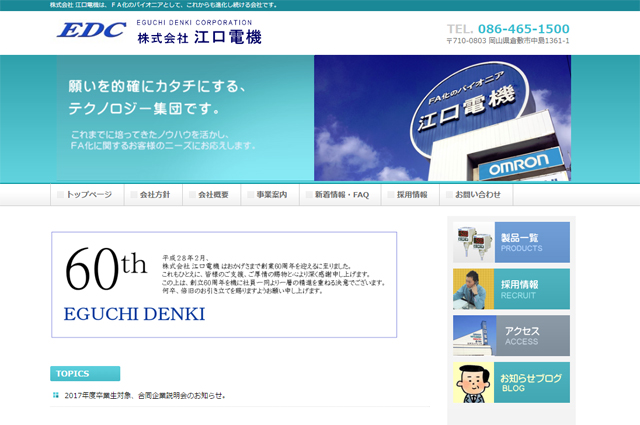640x425 pixels.
Task: Click the アクセス ACCESS banner
Action: click(x=511, y=335)
